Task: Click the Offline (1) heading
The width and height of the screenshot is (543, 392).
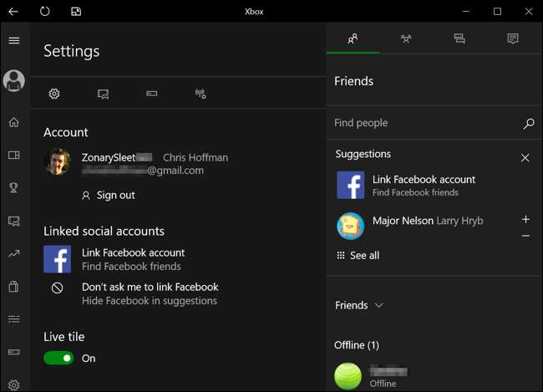Action: click(x=357, y=345)
